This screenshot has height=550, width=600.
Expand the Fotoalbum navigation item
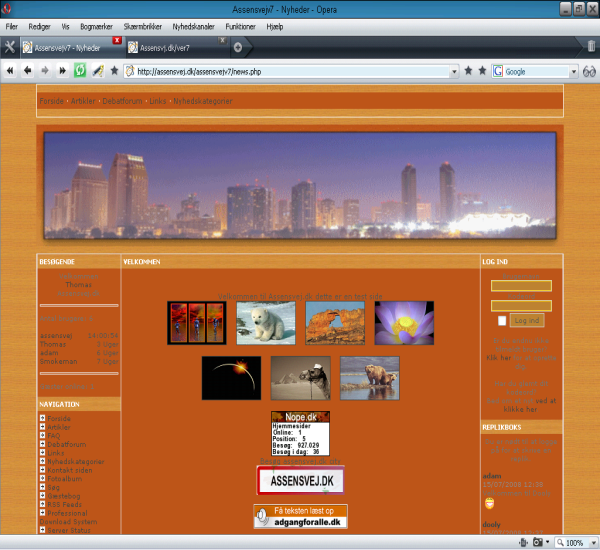(x=42, y=478)
